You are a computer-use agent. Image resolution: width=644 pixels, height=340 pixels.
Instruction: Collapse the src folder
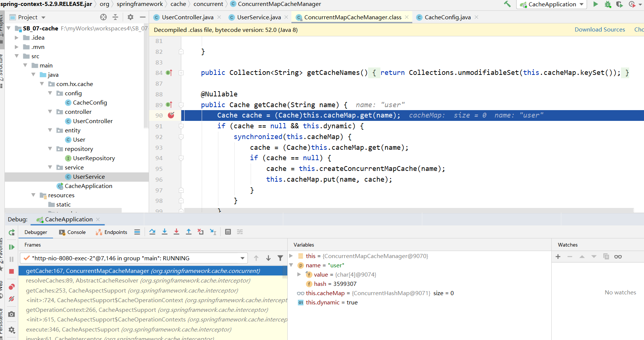(16, 56)
